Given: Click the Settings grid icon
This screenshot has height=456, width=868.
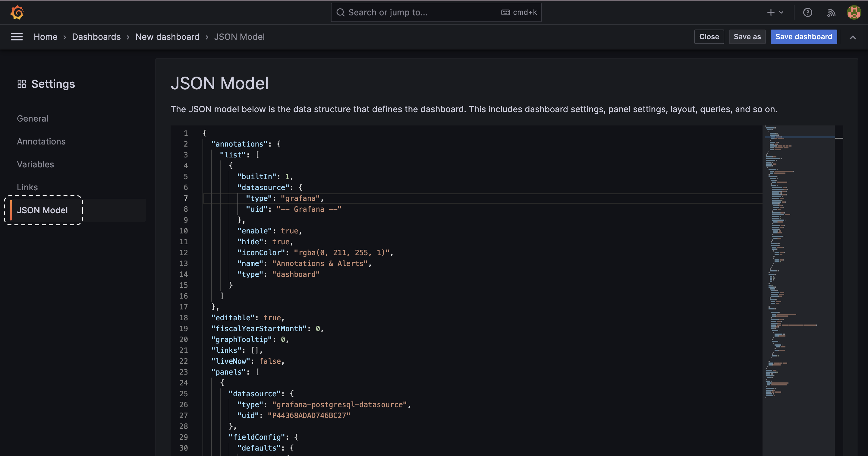Looking at the screenshot, I should tap(22, 84).
